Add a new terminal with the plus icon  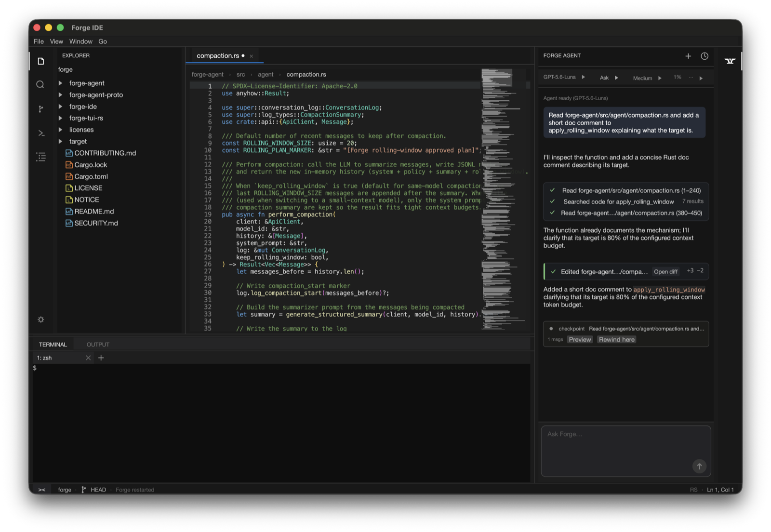pos(101,358)
